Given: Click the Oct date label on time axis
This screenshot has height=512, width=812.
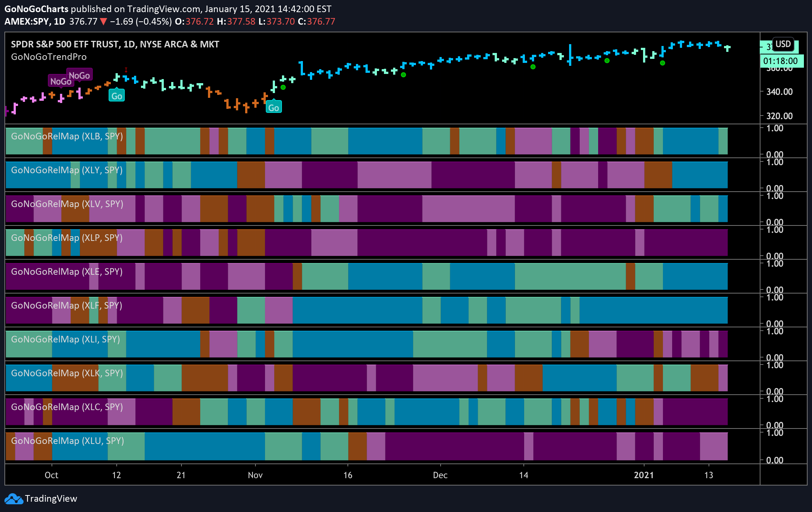Looking at the screenshot, I should point(52,475).
